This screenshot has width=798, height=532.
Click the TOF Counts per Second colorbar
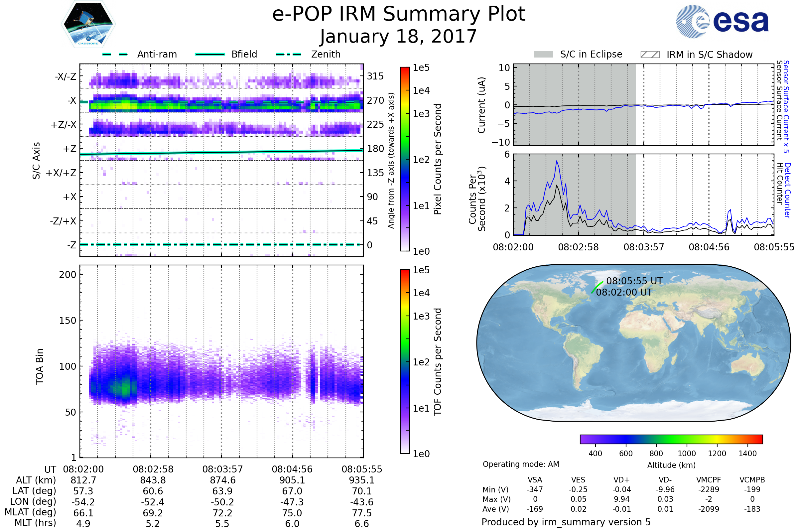[405, 361]
